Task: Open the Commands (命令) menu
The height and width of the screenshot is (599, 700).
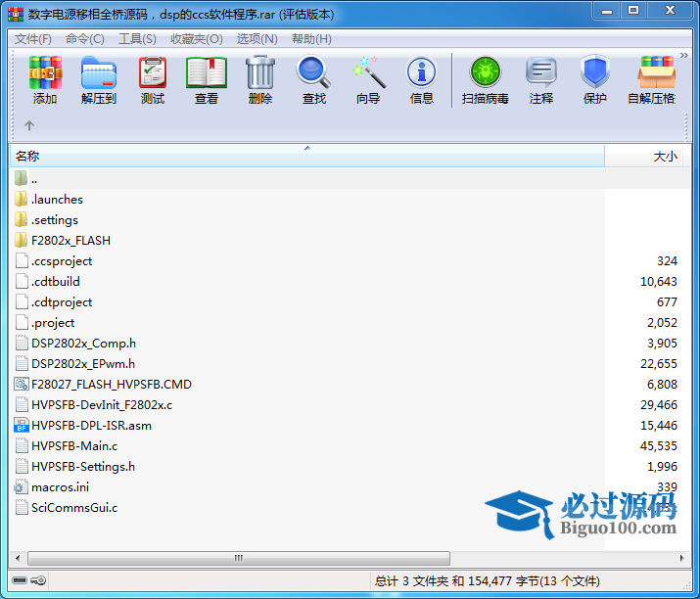Action: [x=85, y=39]
